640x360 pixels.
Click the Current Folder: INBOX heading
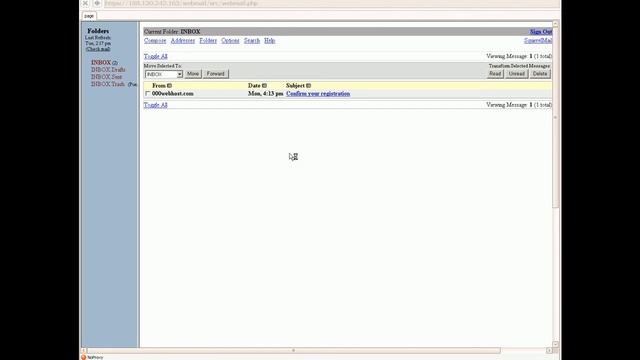[172, 32]
